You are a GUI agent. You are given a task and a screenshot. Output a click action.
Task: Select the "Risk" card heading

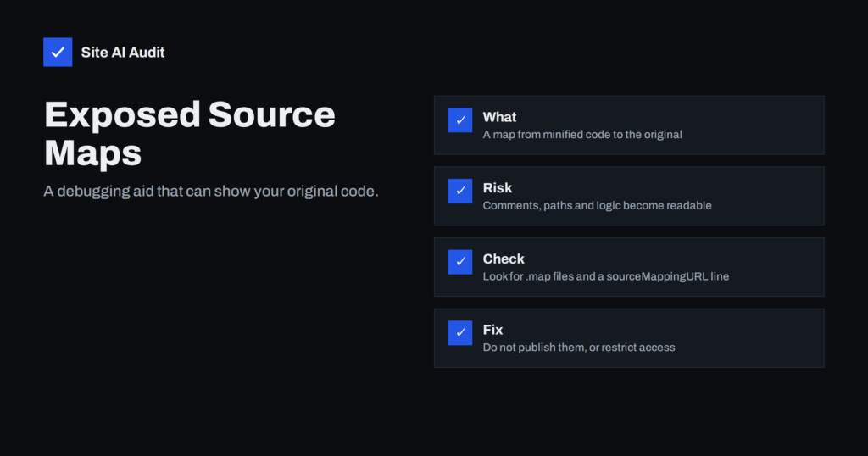[x=497, y=187]
